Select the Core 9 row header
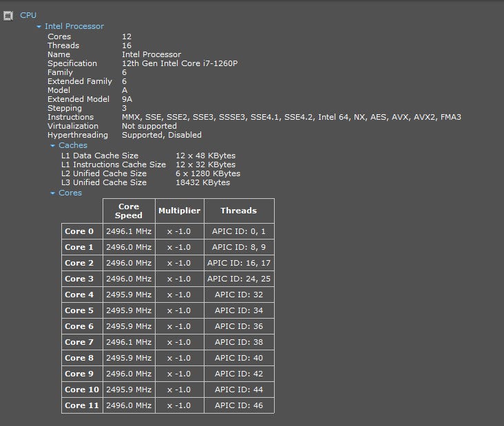504x426 pixels. click(82, 374)
